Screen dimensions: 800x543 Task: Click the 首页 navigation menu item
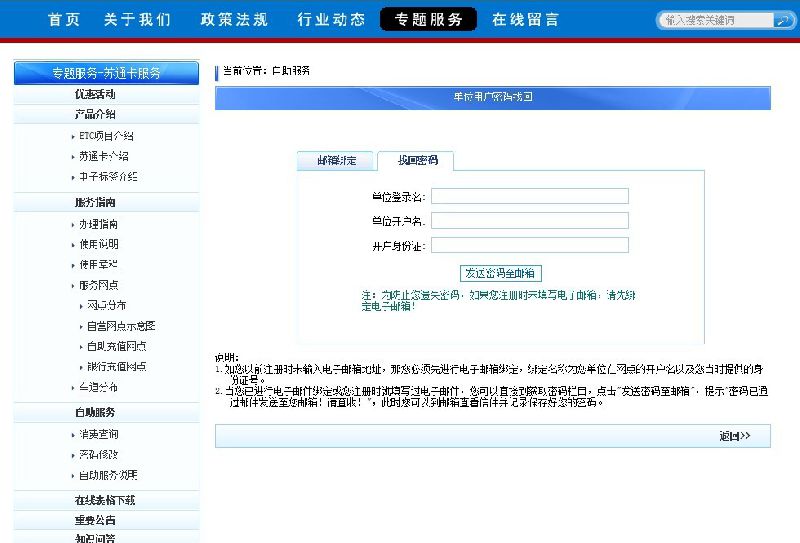pos(64,20)
